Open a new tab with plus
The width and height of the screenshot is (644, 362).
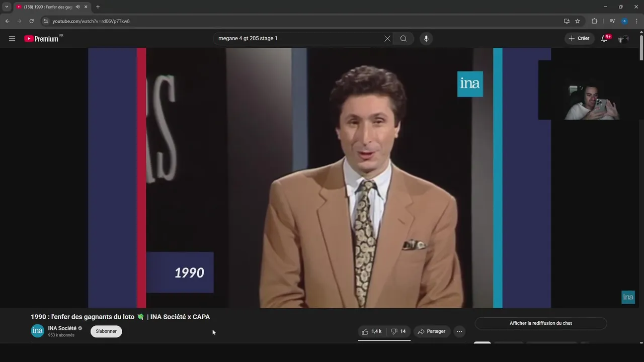click(98, 7)
